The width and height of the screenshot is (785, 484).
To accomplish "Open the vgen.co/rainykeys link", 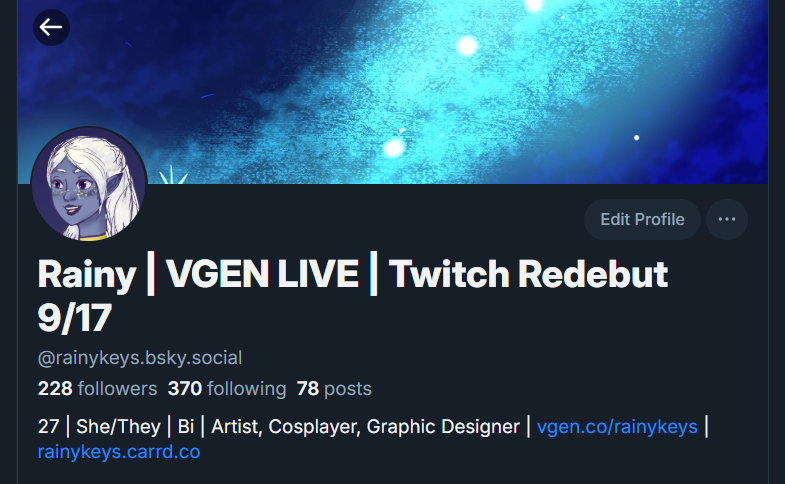I will tap(617, 426).
